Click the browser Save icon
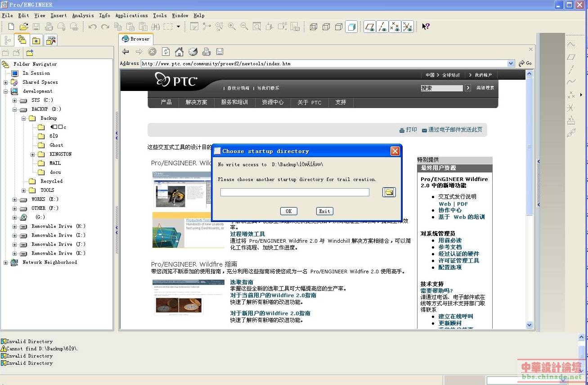Image resolution: width=588 pixels, height=385 pixels. tap(220, 51)
